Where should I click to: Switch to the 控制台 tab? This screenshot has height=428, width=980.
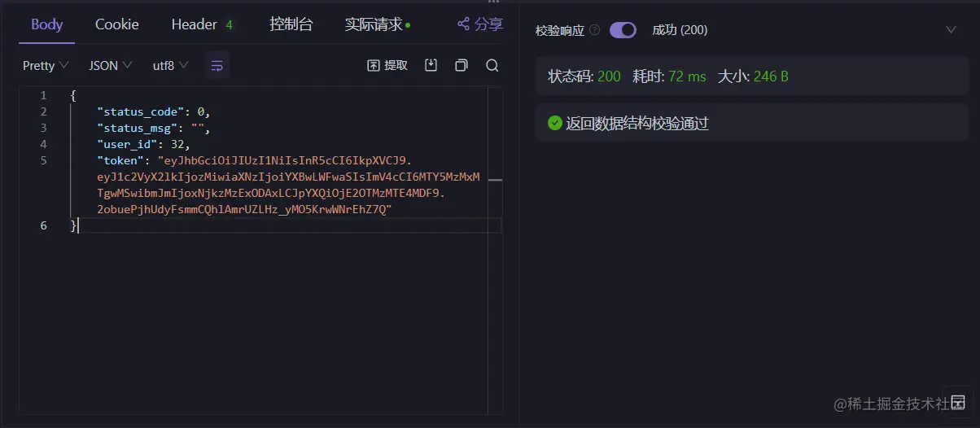coord(291,24)
